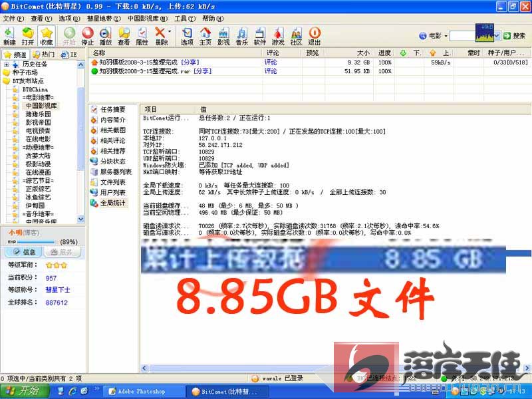This screenshot has height=399, width=532.
Task: Show the 相关截图 related screenshots panel
Action: (108, 130)
